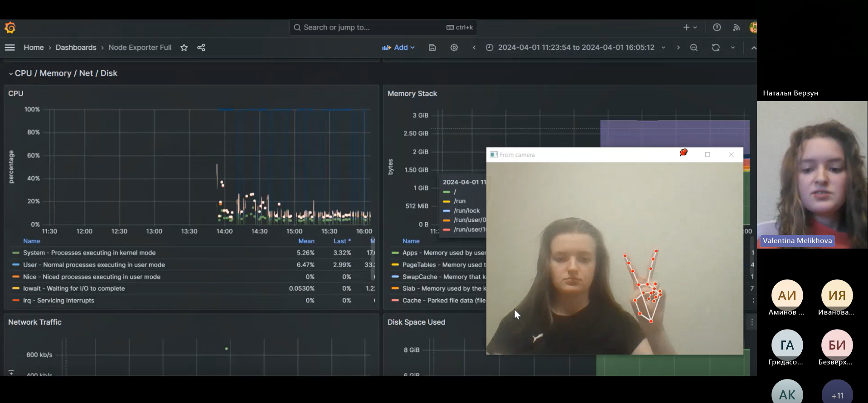Sort CPU legend by Mean column
The height and width of the screenshot is (403, 868).
tap(306, 241)
